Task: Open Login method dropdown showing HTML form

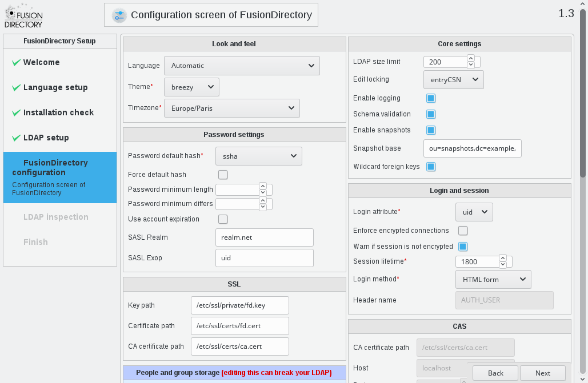Action: coord(493,280)
